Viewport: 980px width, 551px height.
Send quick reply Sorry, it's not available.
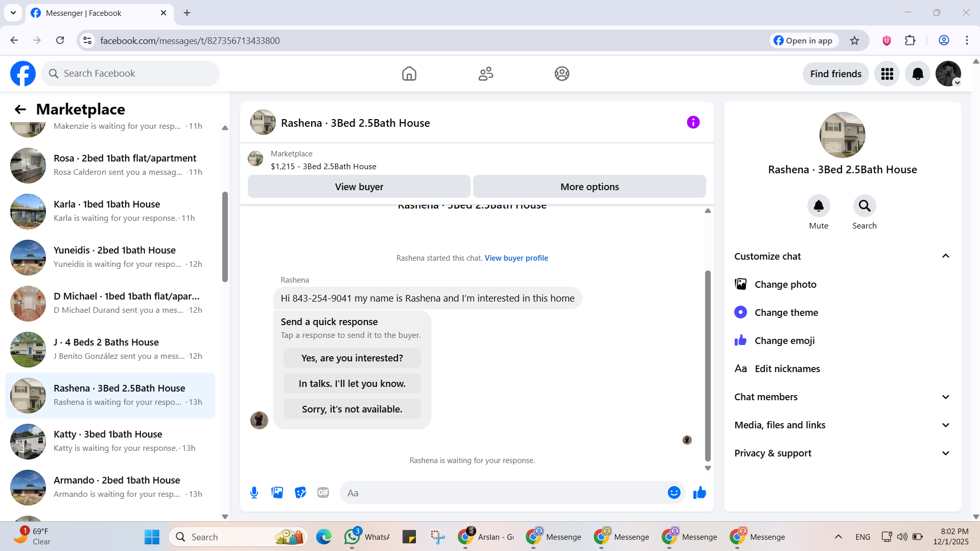point(352,409)
